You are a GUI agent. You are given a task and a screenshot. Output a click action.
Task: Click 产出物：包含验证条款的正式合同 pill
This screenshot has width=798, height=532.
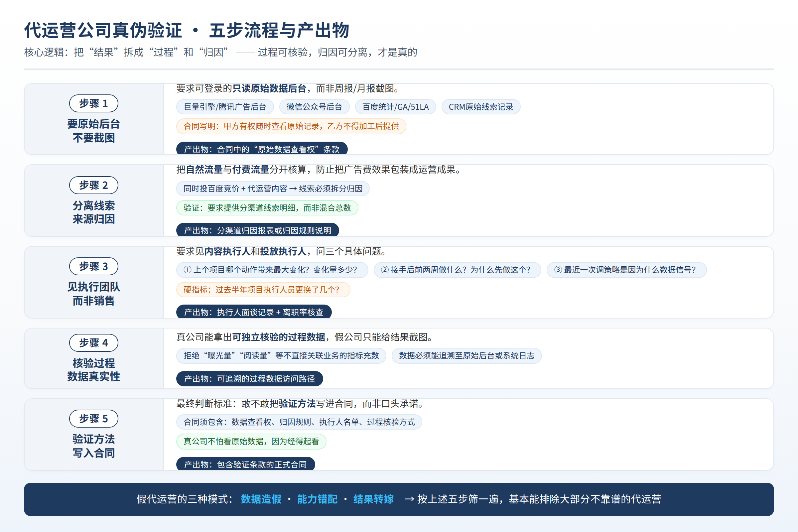pyautogui.click(x=245, y=464)
